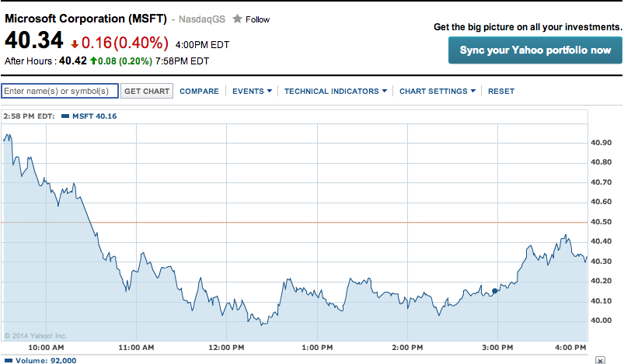
Task: Click the Volume: 92,000 label
Action: point(46,360)
